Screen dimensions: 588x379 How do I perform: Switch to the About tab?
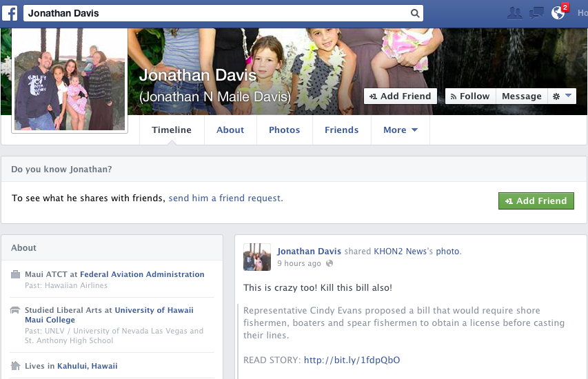click(230, 130)
